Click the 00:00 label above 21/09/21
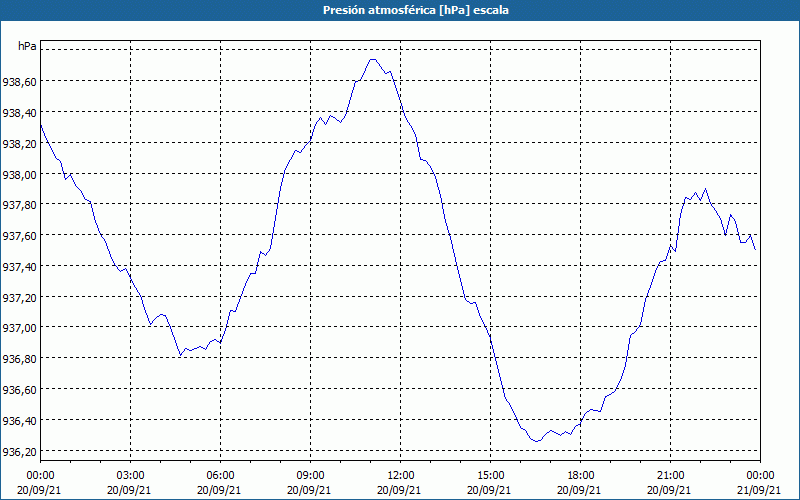Screen dimensions: 800x500 [760, 476]
